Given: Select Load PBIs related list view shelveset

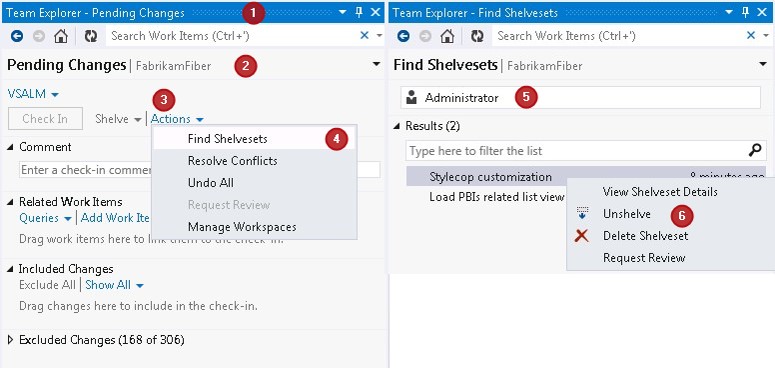Looking at the screenshot, I should tap(496, 197).
